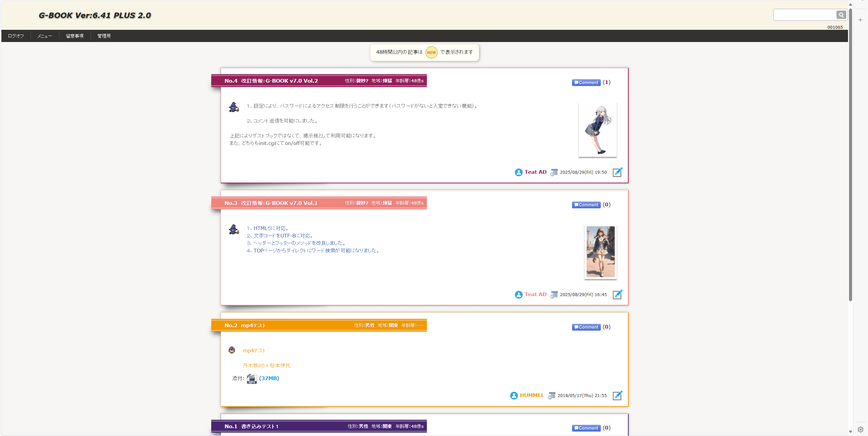Open edit pencil icon for post No.4
The width and height of the screenshot is (868, 436).
coord(617,172)
